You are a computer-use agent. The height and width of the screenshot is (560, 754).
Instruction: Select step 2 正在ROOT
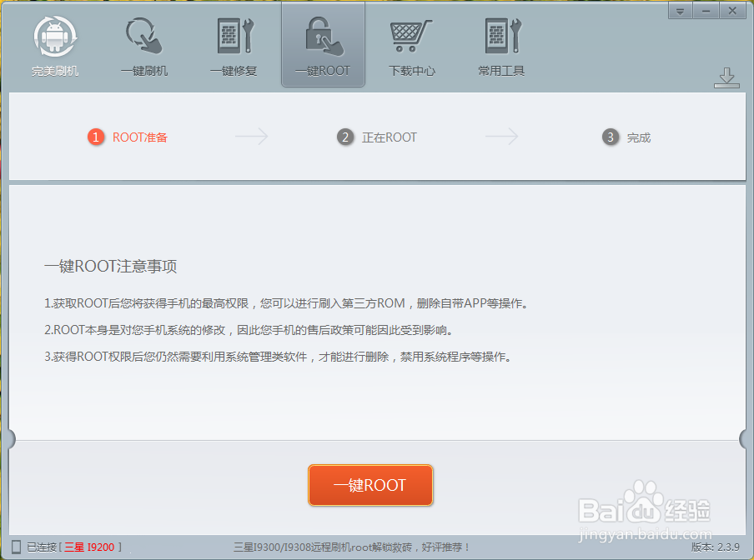(x=377, y=137)
